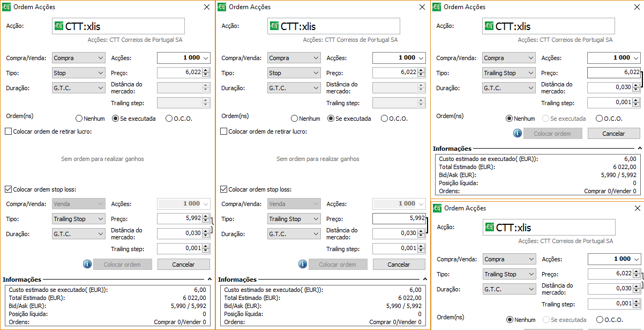Uncheck 'Colocar ordem stop loss' in the middle window

(223, 189)
